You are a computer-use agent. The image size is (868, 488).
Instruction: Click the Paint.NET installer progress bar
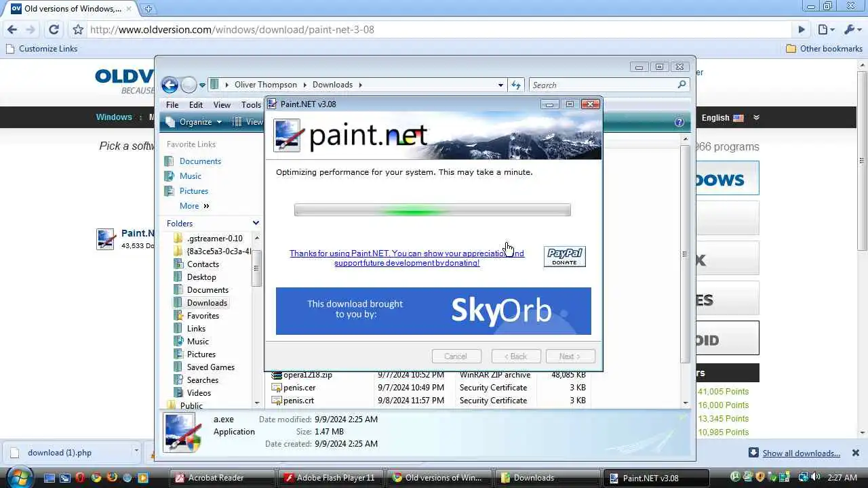[433, 211]
